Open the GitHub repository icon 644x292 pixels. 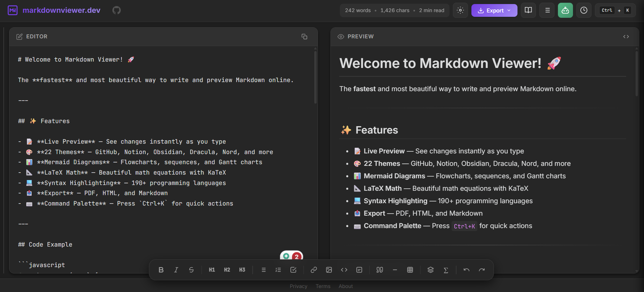116,10
